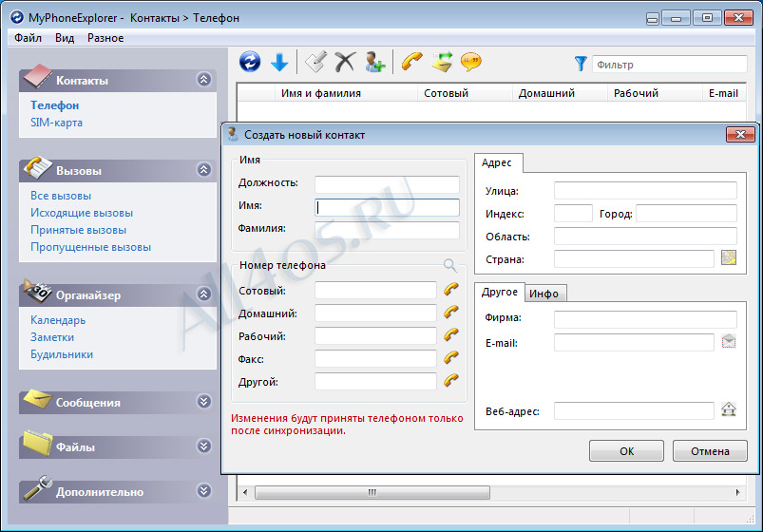Click the envelope icon next to E-mail
Viewport: 763px width, 532px height.
click(x=729, y=341)
